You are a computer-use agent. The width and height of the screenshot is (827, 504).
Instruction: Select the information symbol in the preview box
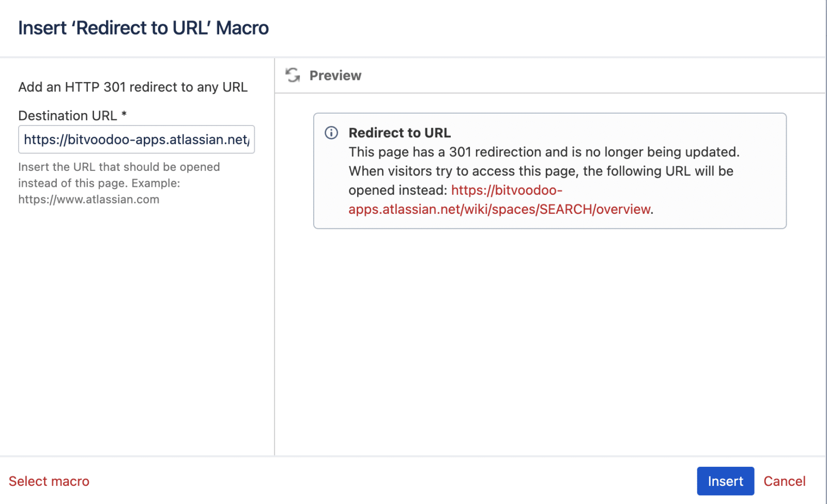(331, 133)
